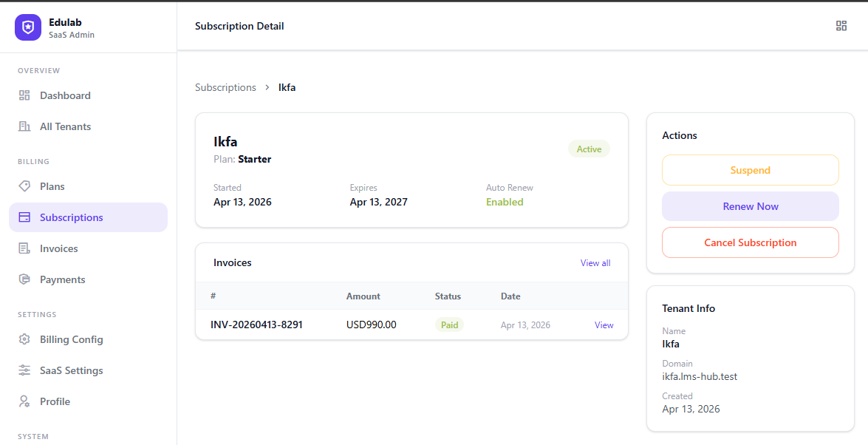Open the View all invoices link
Image resolution: width=868 pixels, height=445 pixels.
coord(595,263)
